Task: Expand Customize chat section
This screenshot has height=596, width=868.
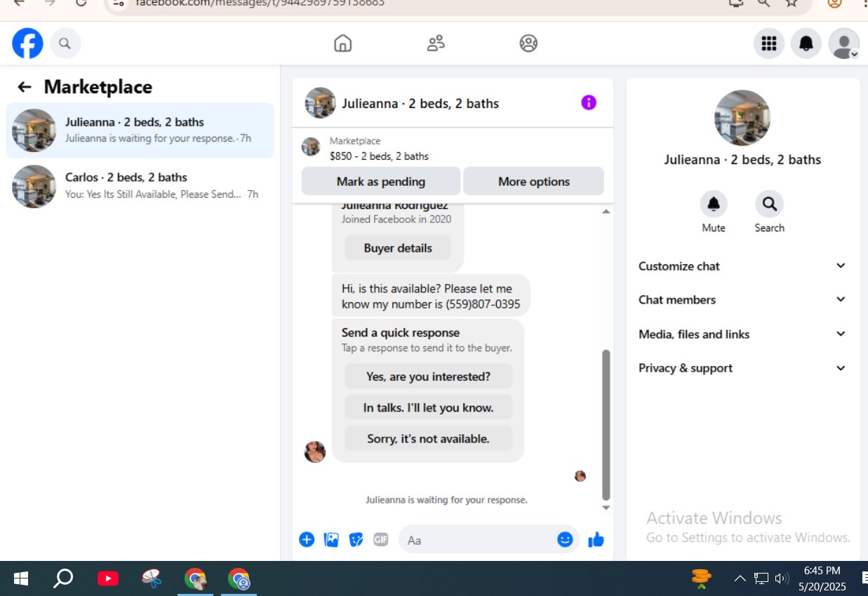Action: click(x=743, y=266)
